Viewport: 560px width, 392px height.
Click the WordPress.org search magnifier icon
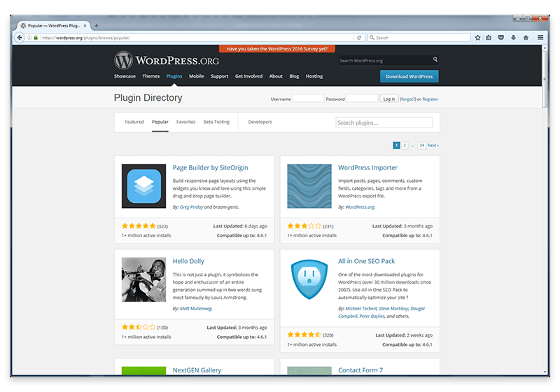[435, 59]
